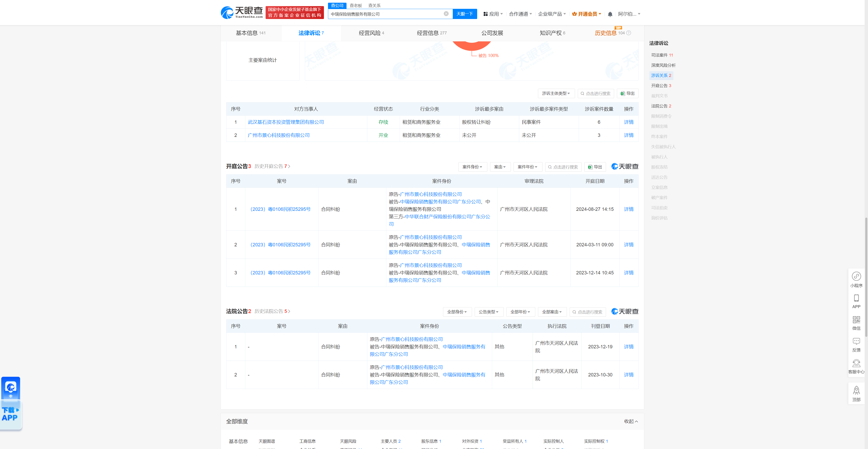Viewport: 868px width, 449px height.
Task: Expand 合作通道 dropdown
Action: (521, 14)
